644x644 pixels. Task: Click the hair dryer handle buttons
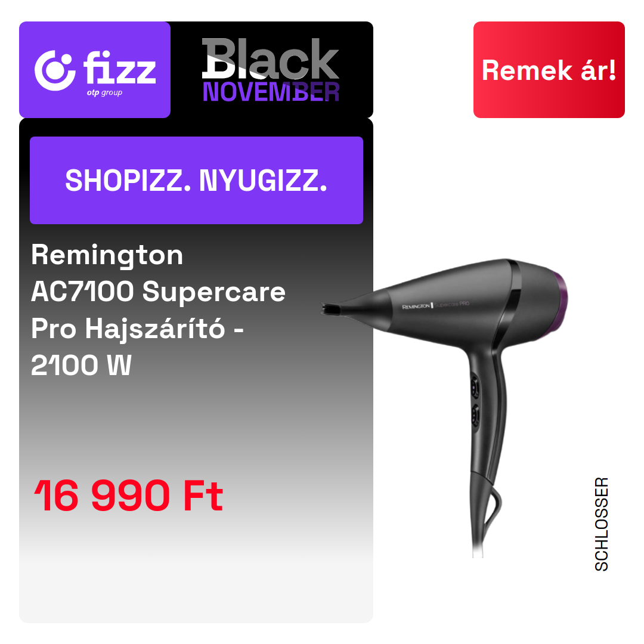pos(475,402)
